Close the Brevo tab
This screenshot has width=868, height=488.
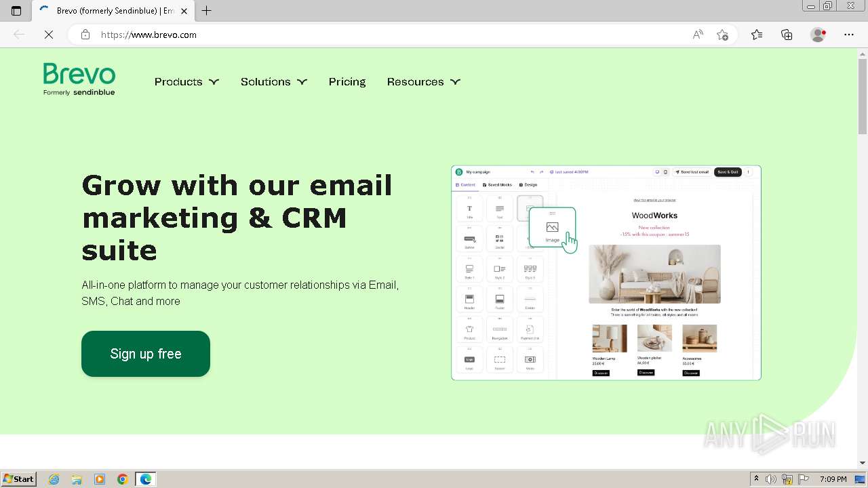[184, 11]
